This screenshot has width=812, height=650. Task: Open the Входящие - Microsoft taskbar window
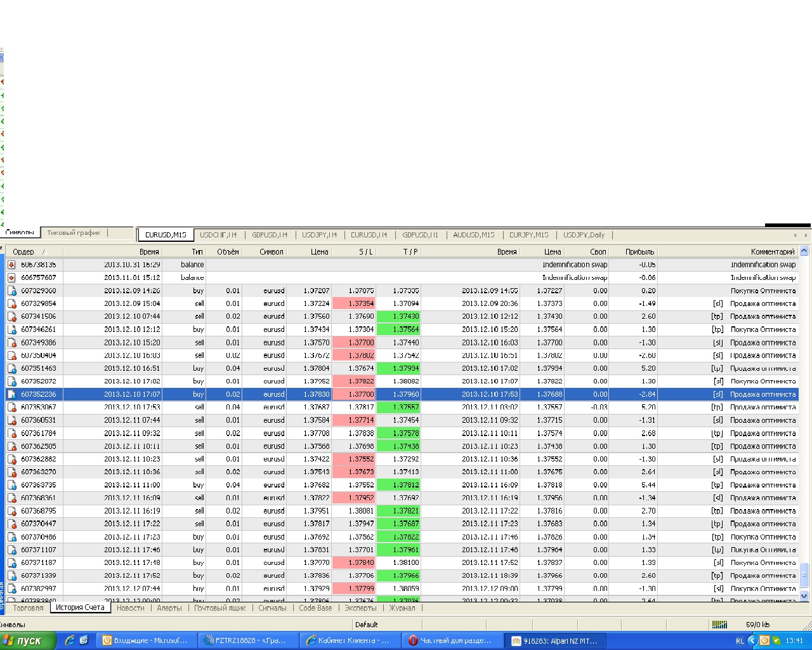pyautogui.click(x=146, y=640)
